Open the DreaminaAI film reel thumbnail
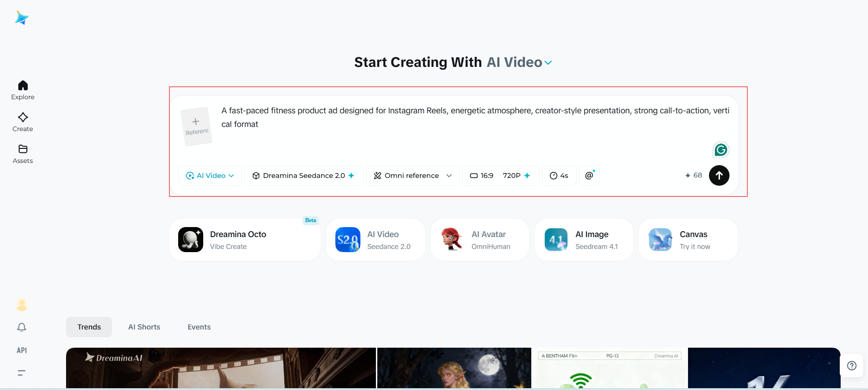Viewport: 868px width, 390px height. [221, 368]
